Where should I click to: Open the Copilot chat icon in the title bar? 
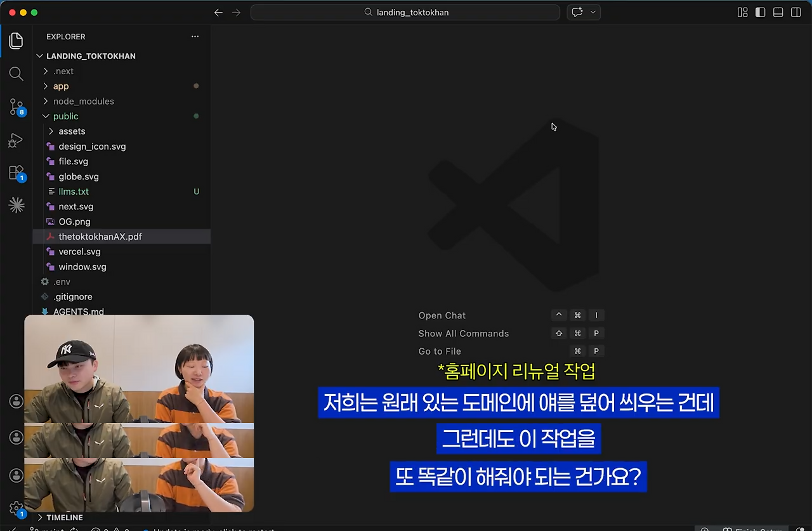point(577,12)
